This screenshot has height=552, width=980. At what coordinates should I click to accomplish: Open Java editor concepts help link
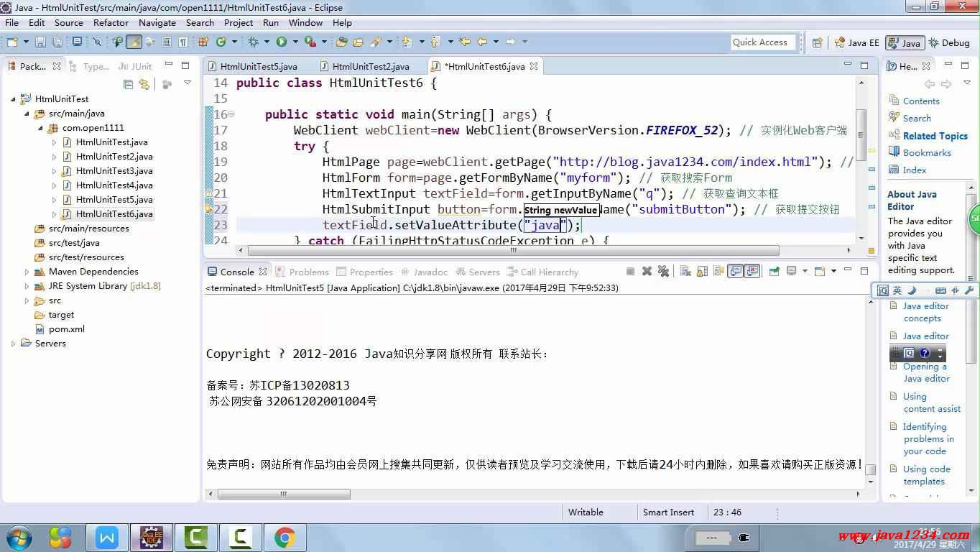click(x=925, y=312)
